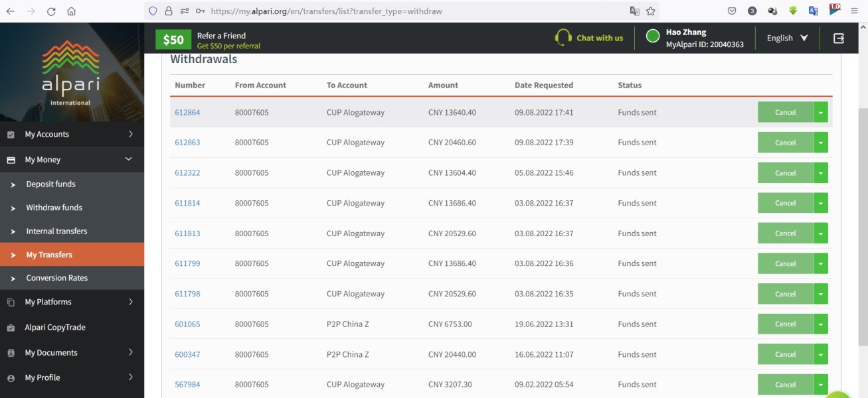
Task: Click the green $50 referral badge
Action: pyautogui.click(x=173, y=40)
